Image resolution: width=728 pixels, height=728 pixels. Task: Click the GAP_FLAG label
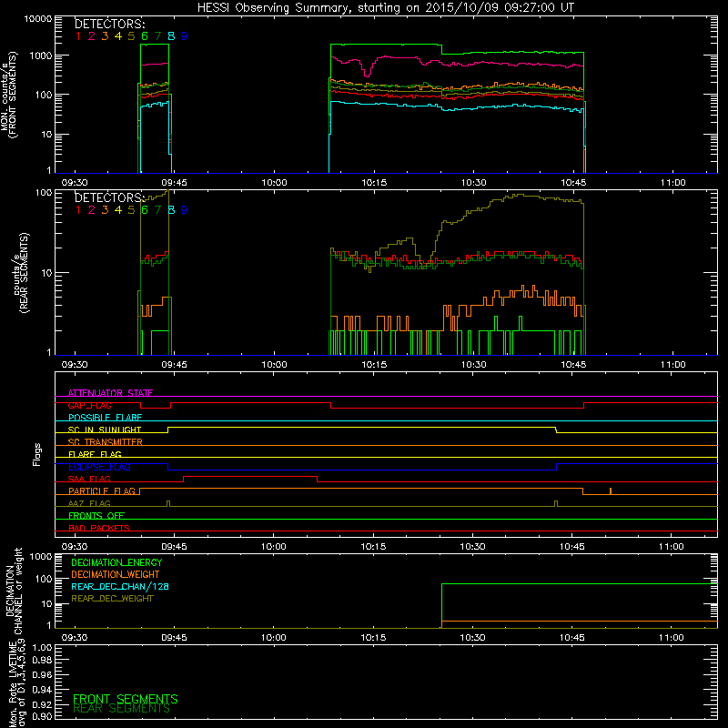coord(89,405)
